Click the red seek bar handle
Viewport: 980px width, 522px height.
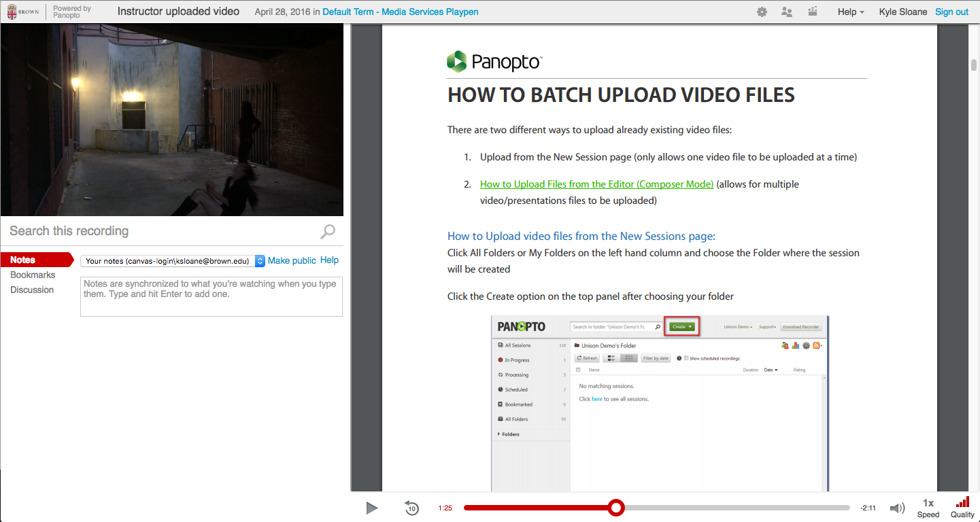pyautogui.click(x=616, y=508)
